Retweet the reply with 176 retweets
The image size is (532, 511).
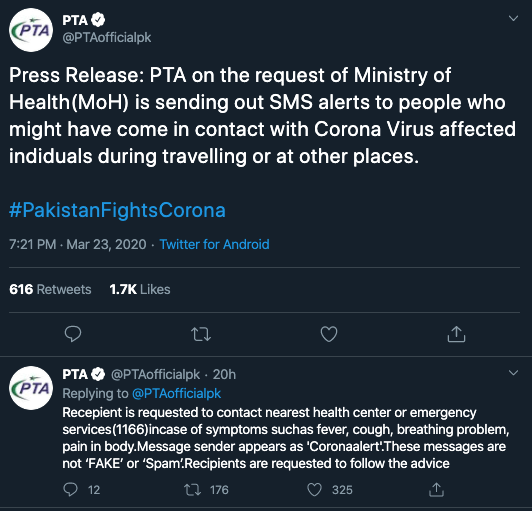pos(206,490)
